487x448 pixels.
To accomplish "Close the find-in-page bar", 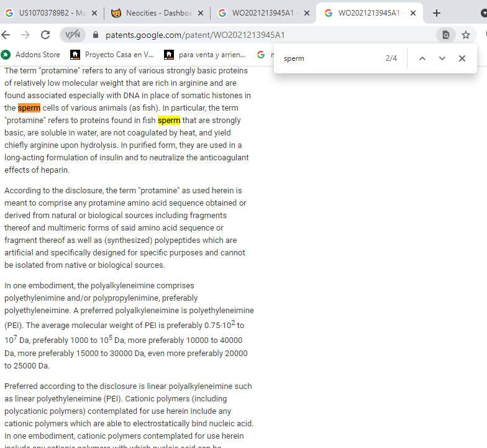I will pos(462,58).
